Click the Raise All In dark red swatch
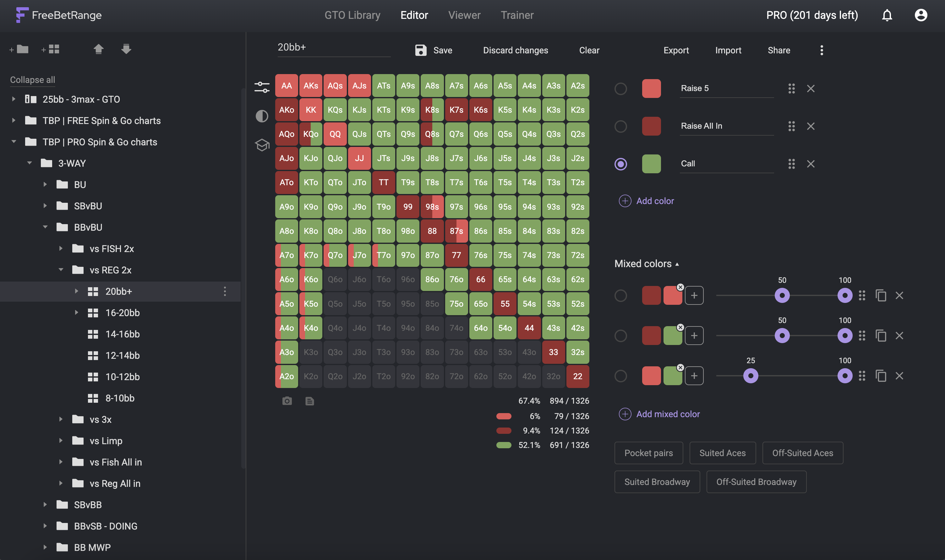The image size is (945, 560). click(651, 126)
